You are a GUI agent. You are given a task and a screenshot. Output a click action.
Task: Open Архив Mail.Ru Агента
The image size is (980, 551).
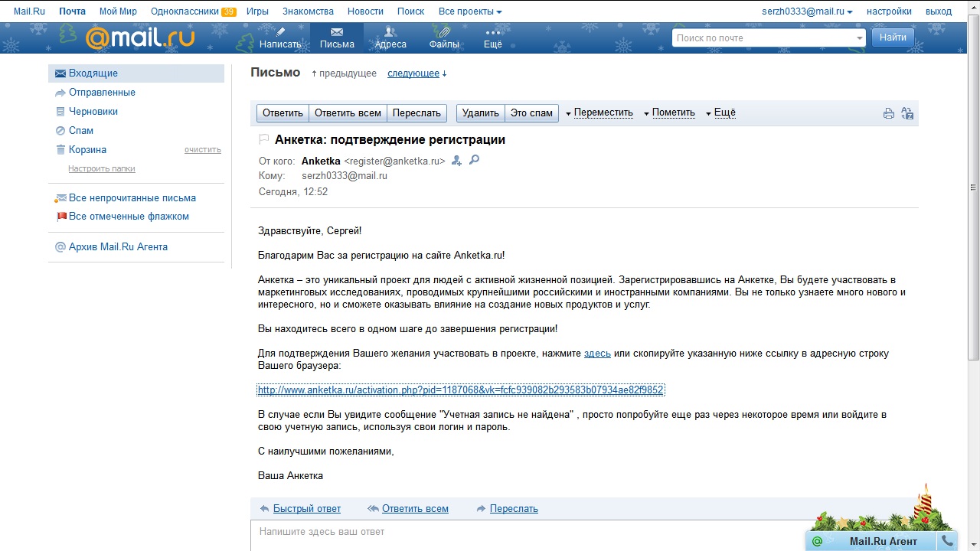pyautogui.click(x=118, y=247)
